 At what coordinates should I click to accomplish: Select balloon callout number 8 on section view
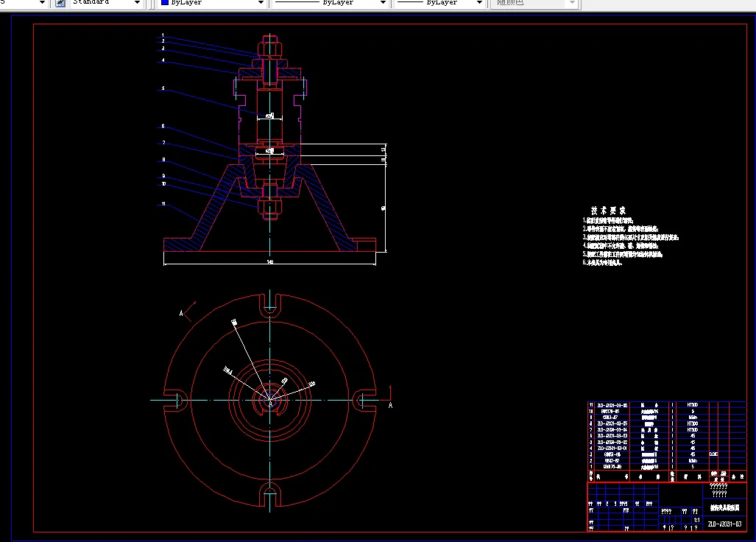coord(163,160)
